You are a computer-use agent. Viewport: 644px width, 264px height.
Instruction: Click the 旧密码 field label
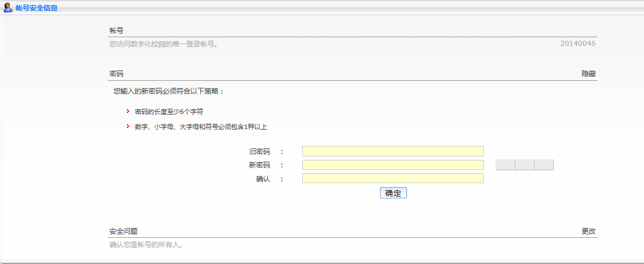pyautogui.click(x=259, y=152)
